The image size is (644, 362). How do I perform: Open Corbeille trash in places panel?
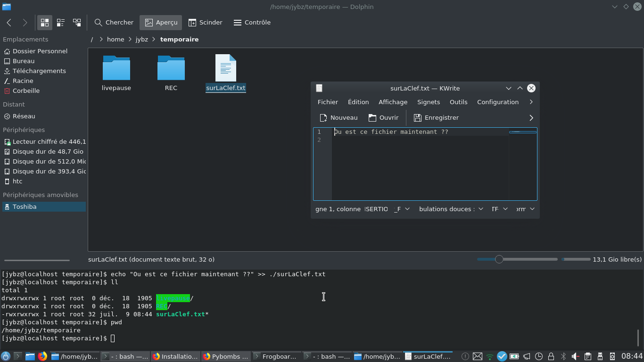coord(26,90)
